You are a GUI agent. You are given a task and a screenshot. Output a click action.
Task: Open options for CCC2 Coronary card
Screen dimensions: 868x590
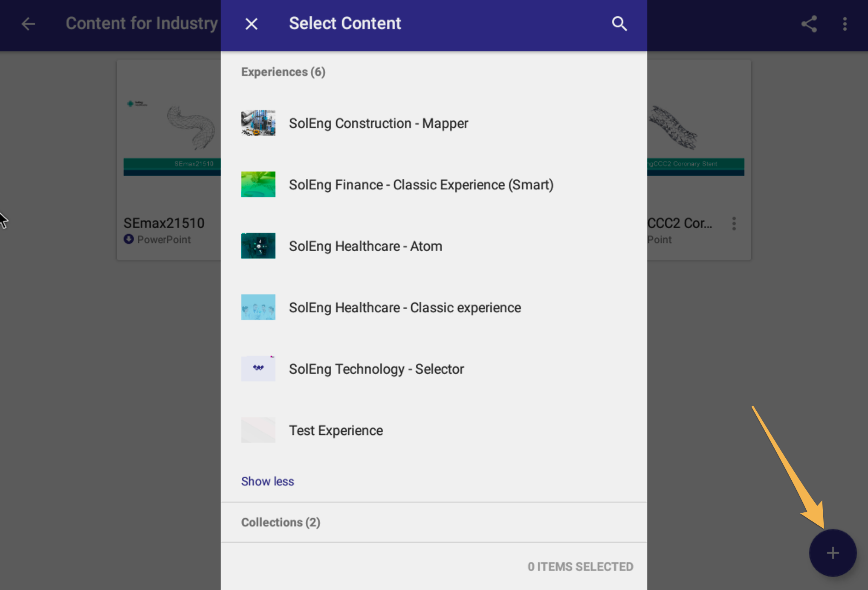[734, 224]
